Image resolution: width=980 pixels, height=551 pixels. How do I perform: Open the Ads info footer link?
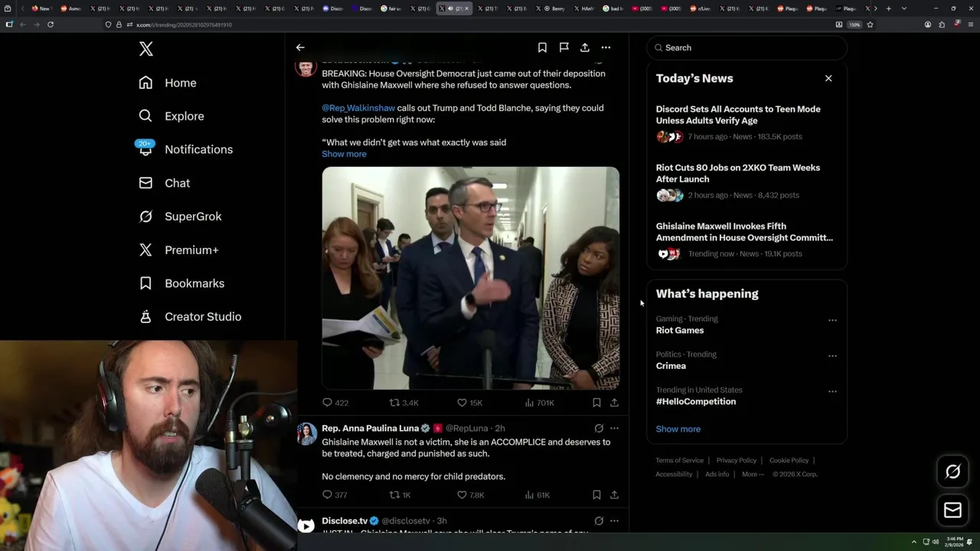(717, 474)
